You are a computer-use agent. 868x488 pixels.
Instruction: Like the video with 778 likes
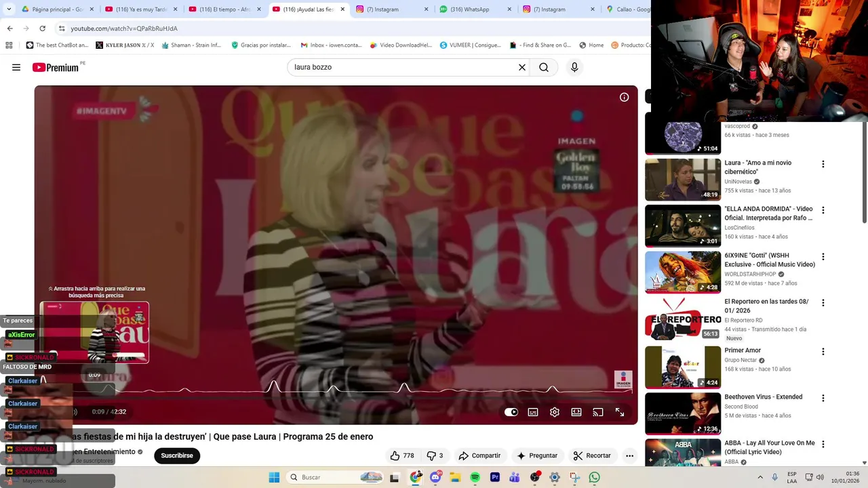[x=402, y=455]
